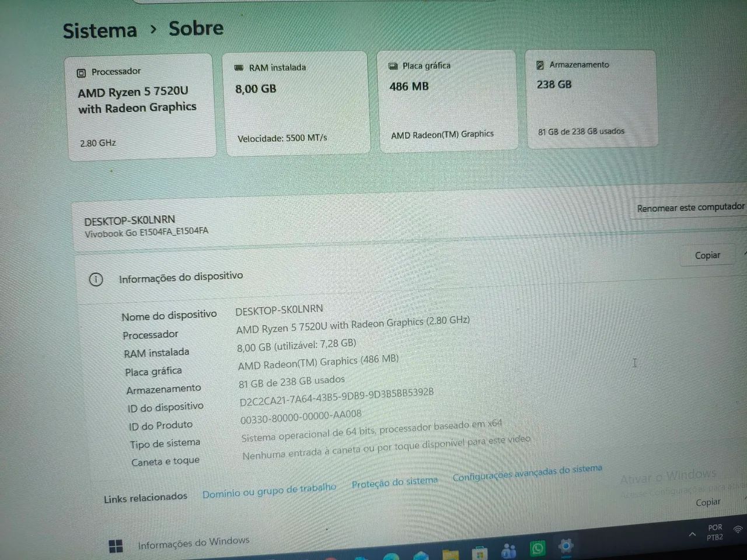This screenshot has height=560, width=747.
Task: Select processor value with (2.80 GHz)
Action: click(352, 325)
